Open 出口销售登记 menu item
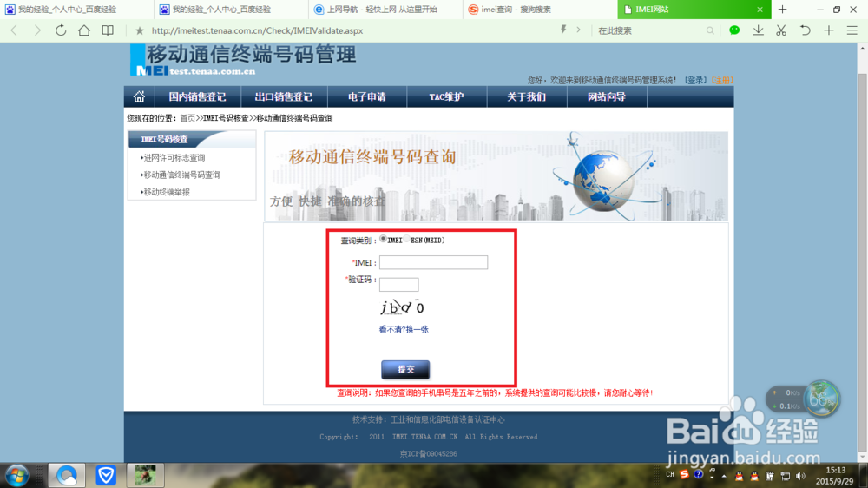Screen dimensions: 868x488 (x=284, y=97)
